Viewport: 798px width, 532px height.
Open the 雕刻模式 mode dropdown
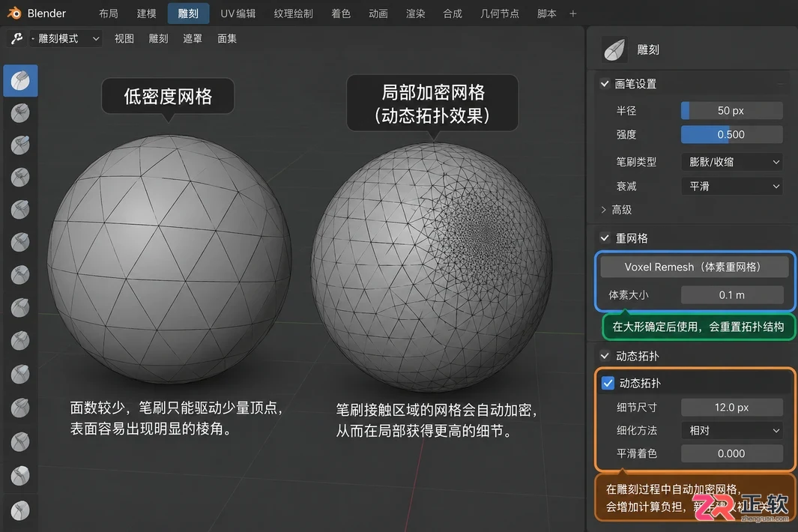(66, 39)
